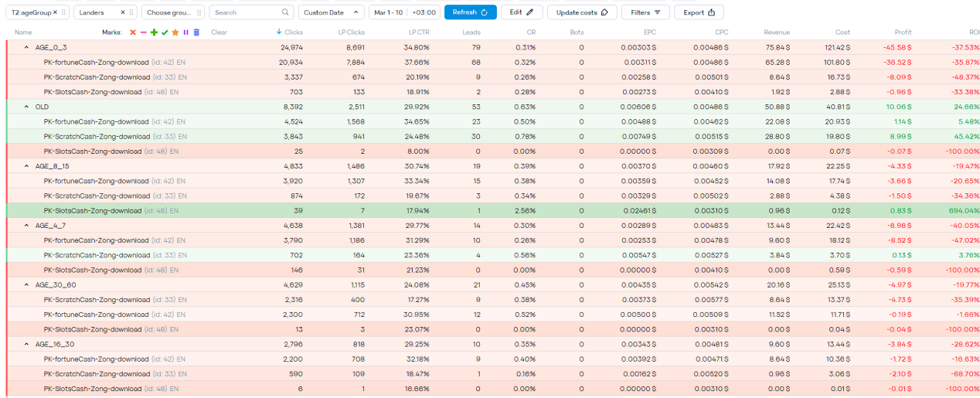Sort by the CR column header
Viewport: 980px width, 398px height.
pyautogui.click(x=531, y=32)
